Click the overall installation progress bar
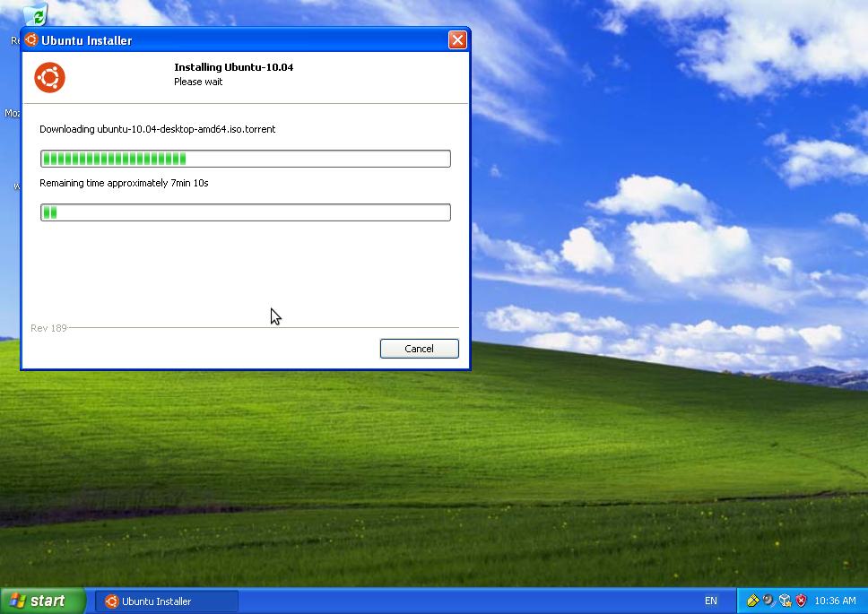Viewport: 868px width, 614px height. pos(245,212)
